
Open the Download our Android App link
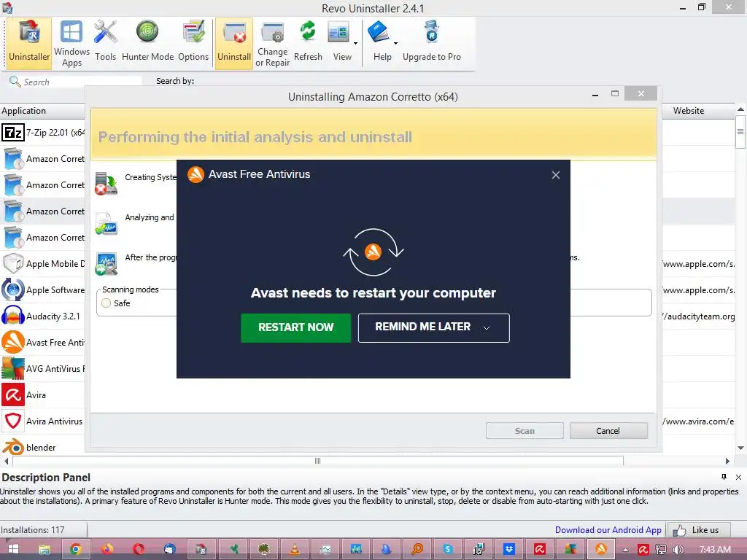pos(608,530)
